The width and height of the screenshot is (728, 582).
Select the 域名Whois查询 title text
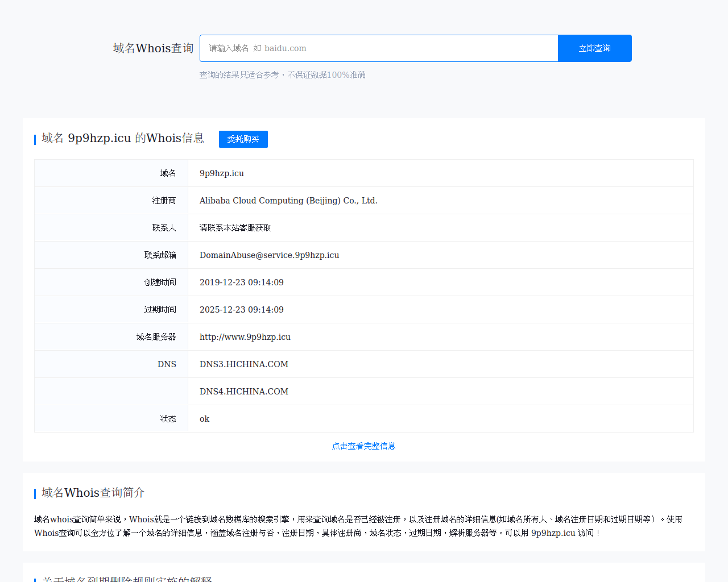click(154, 48)
